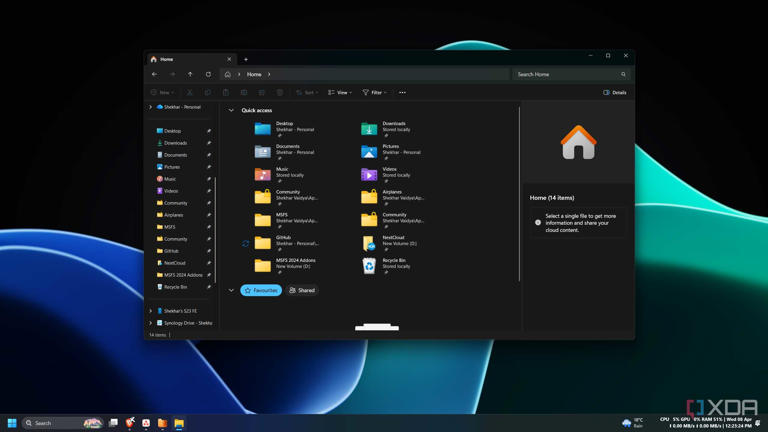Image resolution: width=768 pixels, height=432 pixels.
Task: Select the Favourites tab
Action: [261, 290]
